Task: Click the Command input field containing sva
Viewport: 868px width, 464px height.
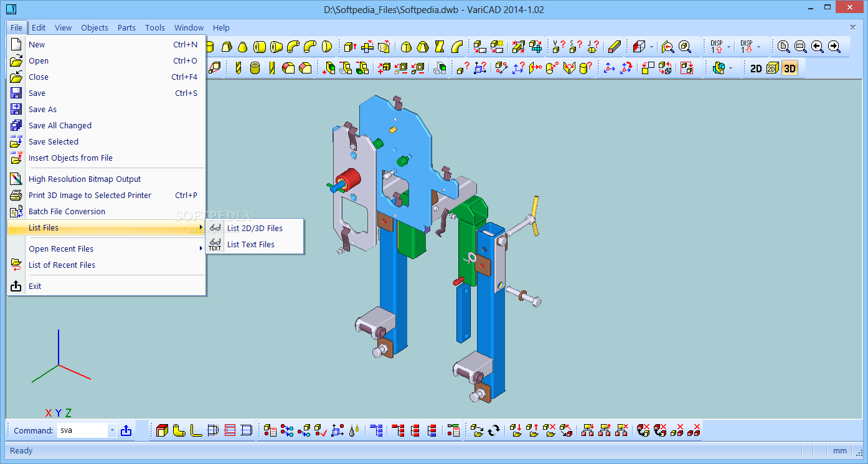Action: pos(82,430)
